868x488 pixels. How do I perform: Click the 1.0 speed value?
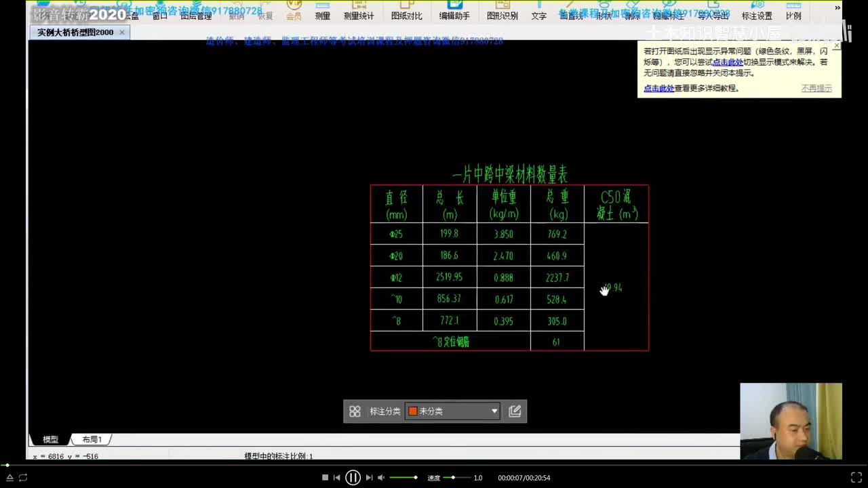pos(478,478)
